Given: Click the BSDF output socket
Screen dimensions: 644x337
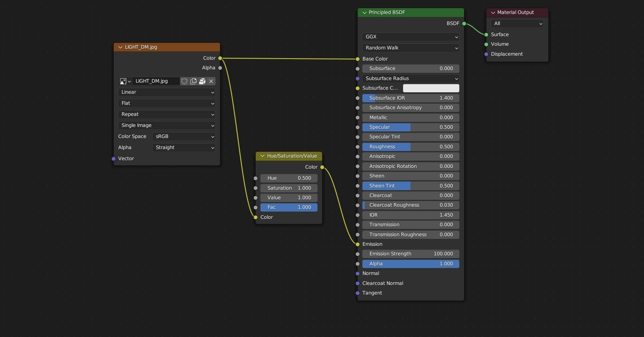Looking at the screenshot, I should coord(464,24).
